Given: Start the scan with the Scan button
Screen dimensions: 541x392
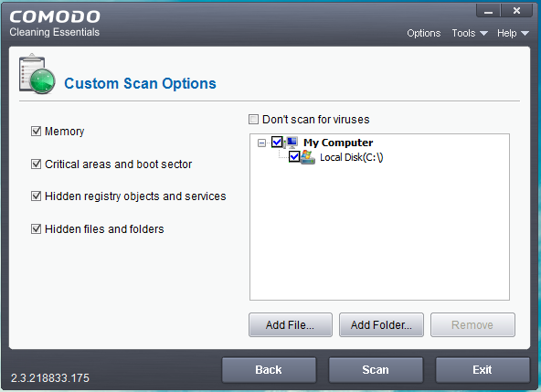Looking at the screenshot, I should point(376,370).
